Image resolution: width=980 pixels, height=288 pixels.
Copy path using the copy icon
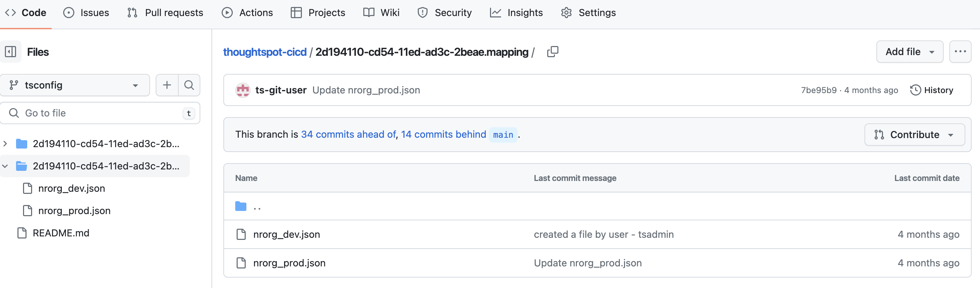[553, 52]
